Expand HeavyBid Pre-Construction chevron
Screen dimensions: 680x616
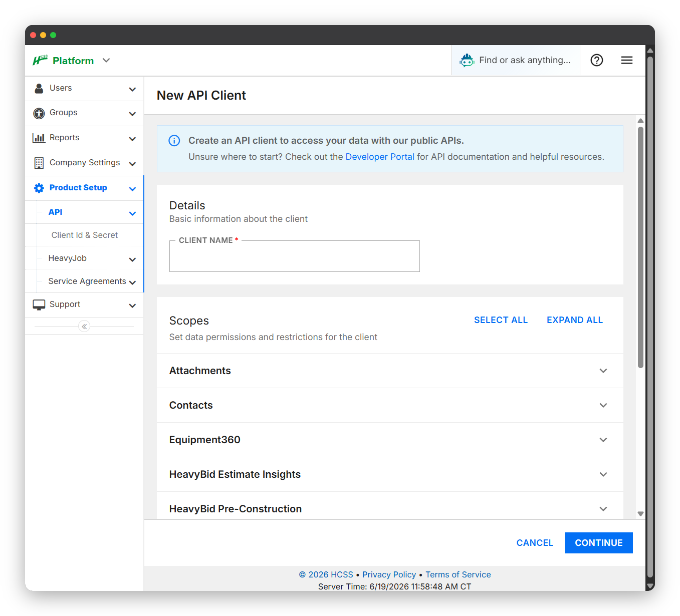tap(603, 509)
